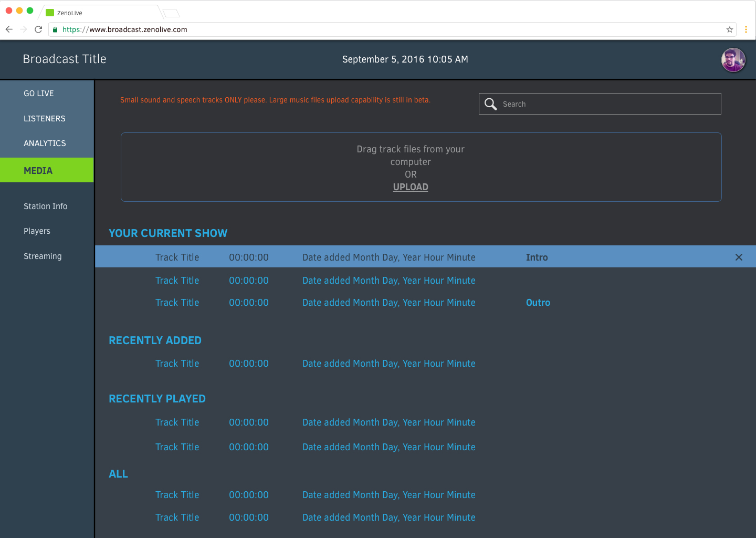
Task: Open Players page
Action: tap(37, 231)
